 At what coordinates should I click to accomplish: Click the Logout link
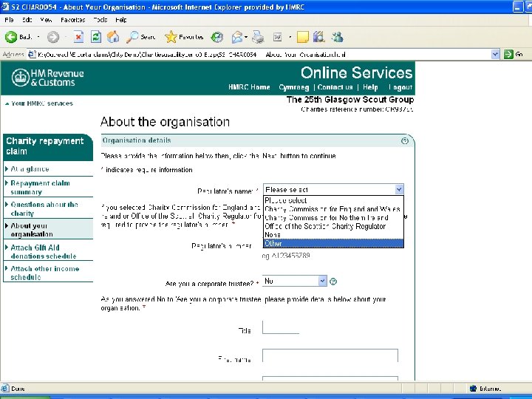click(x=400, y=87)
